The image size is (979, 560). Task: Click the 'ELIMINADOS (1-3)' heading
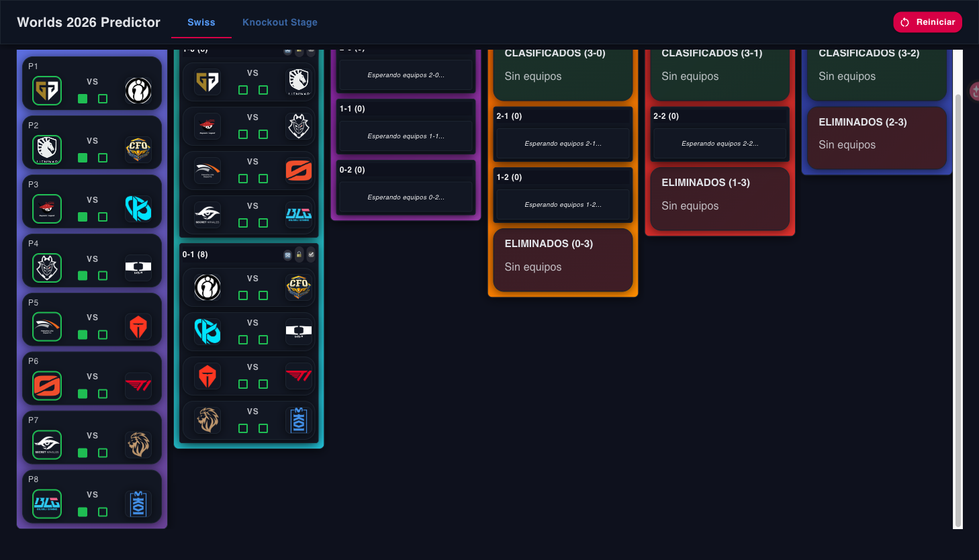point(706,183)
